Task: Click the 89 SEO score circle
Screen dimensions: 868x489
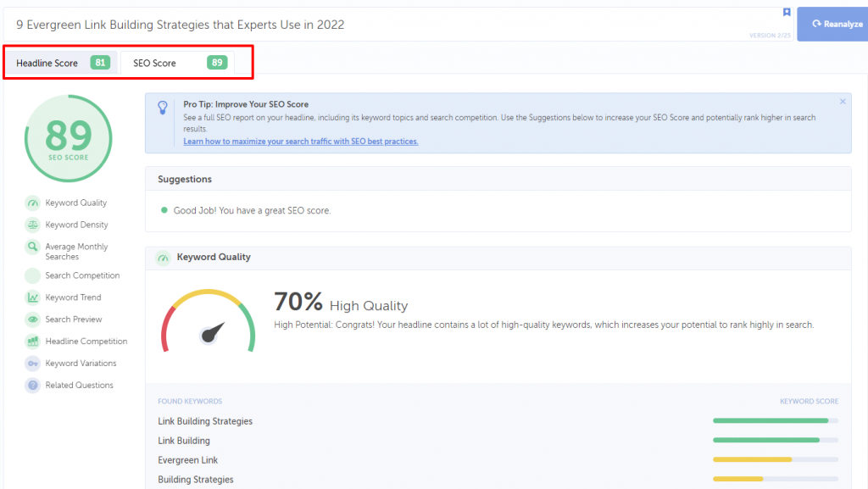Action: tap(68, 138)
